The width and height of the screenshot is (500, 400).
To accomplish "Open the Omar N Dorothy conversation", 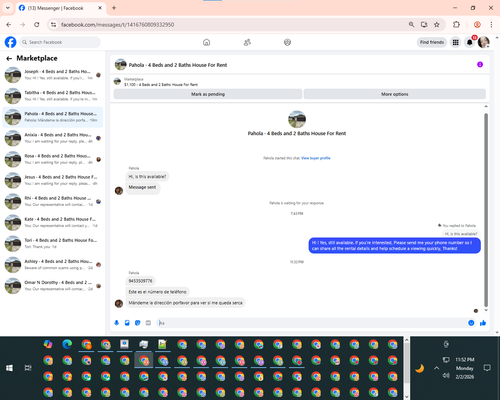I will [53, 286].
